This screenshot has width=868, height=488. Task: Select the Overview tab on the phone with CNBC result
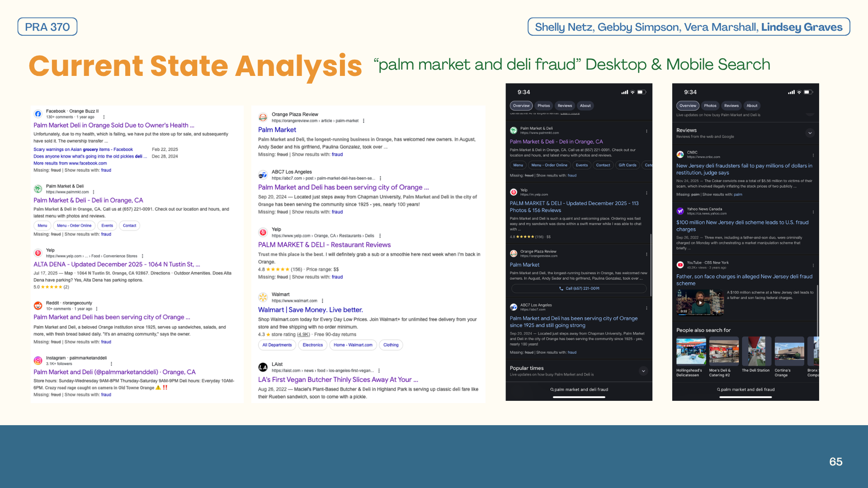[688, 106]
